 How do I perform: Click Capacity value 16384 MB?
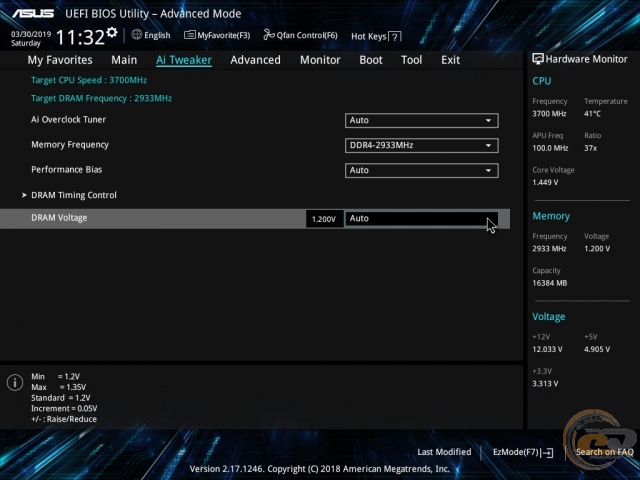549,283
